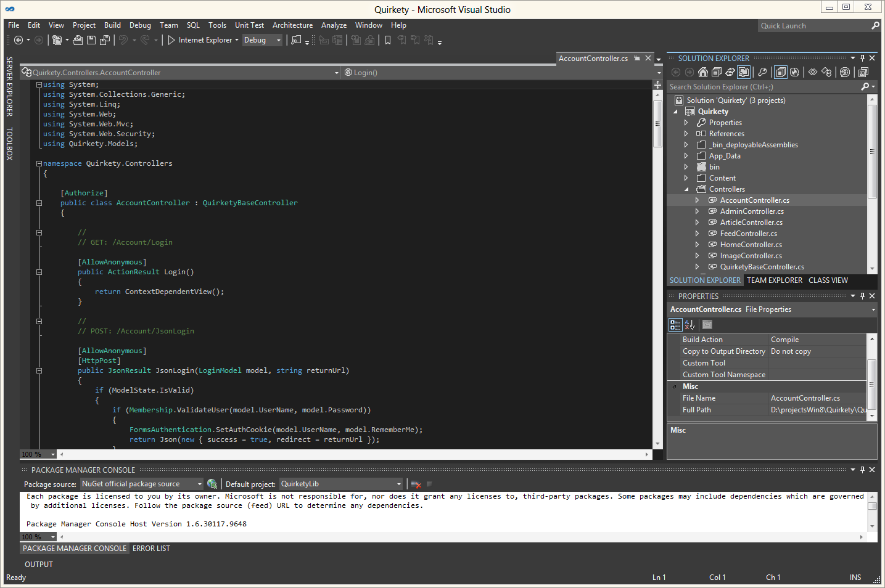Switch to the Error List tab

[x=151, y=548]
